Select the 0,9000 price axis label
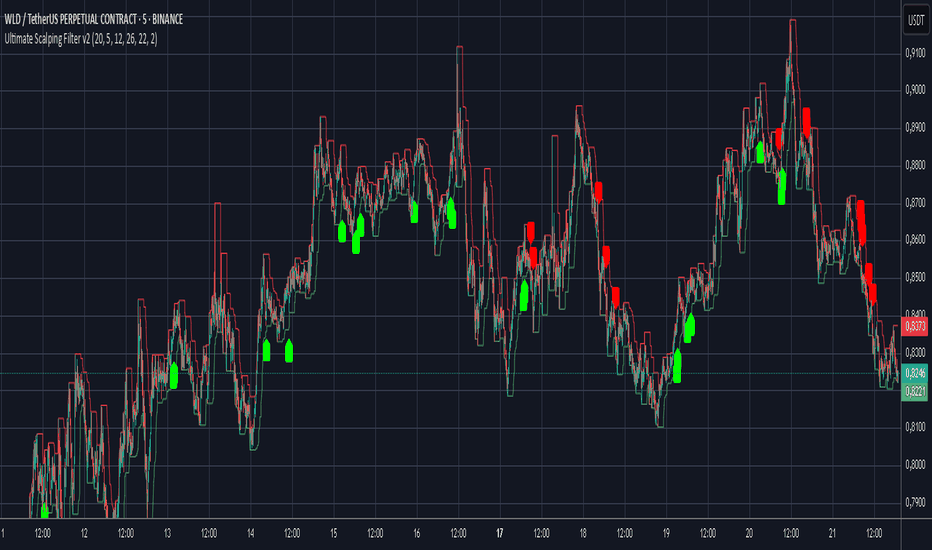 (915, 90)
